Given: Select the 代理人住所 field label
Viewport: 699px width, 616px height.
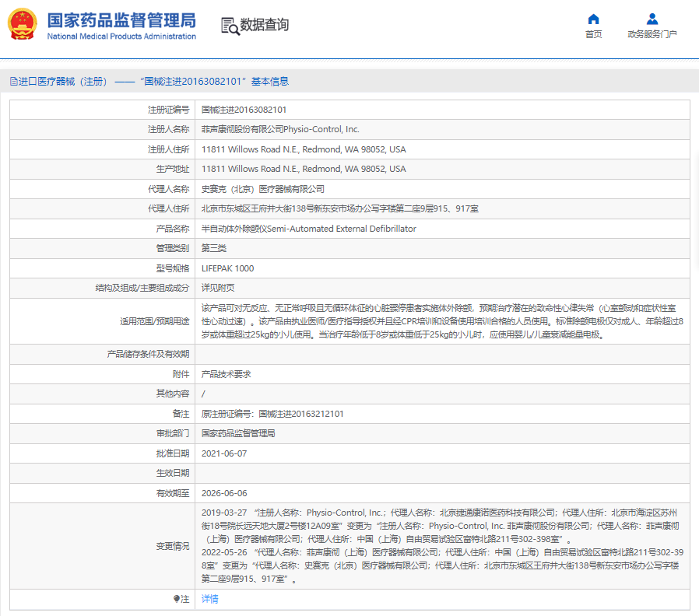Looking at the screenshot, I should click(168, 208).
